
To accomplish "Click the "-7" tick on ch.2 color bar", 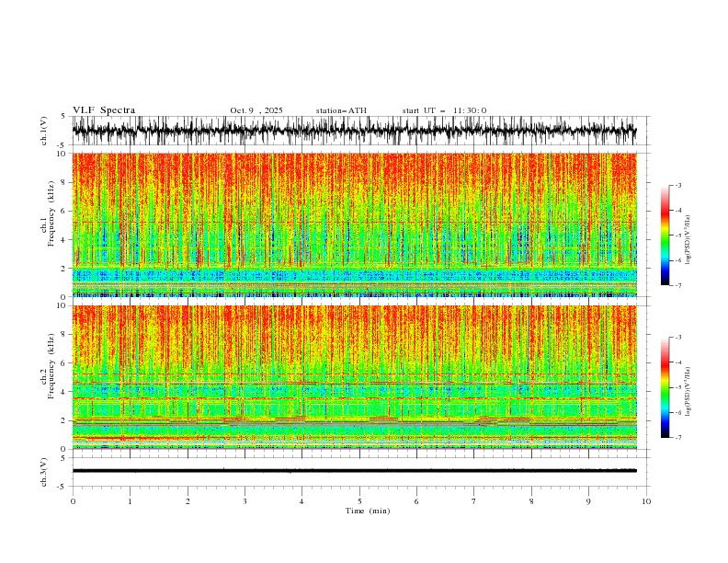I will 678,438.
